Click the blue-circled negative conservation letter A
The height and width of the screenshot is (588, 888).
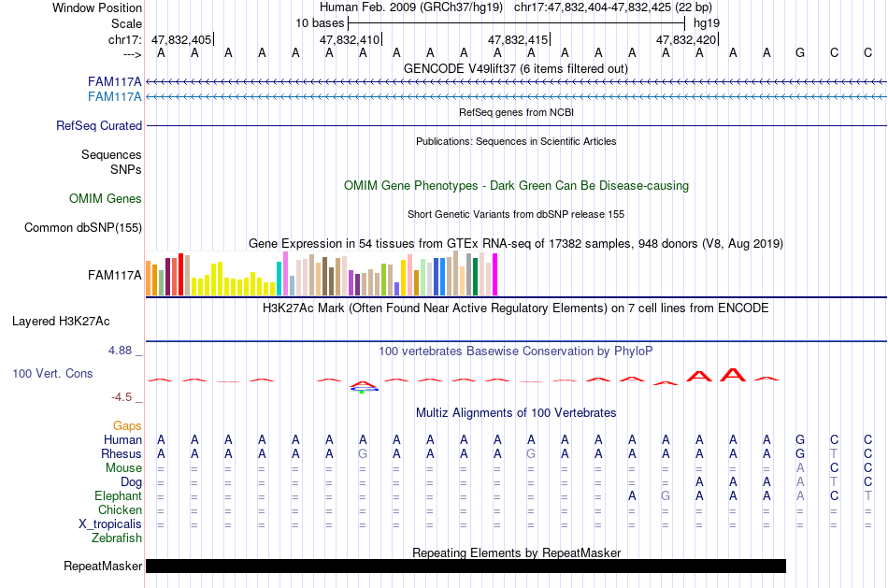[x=364, y=386]
